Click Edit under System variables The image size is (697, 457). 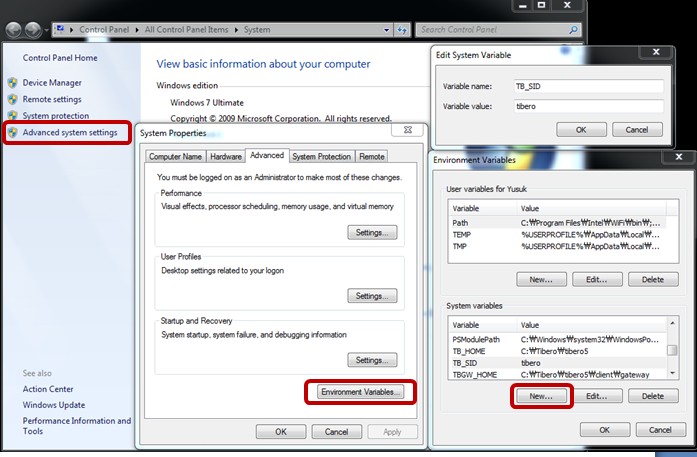coord(597,396)
